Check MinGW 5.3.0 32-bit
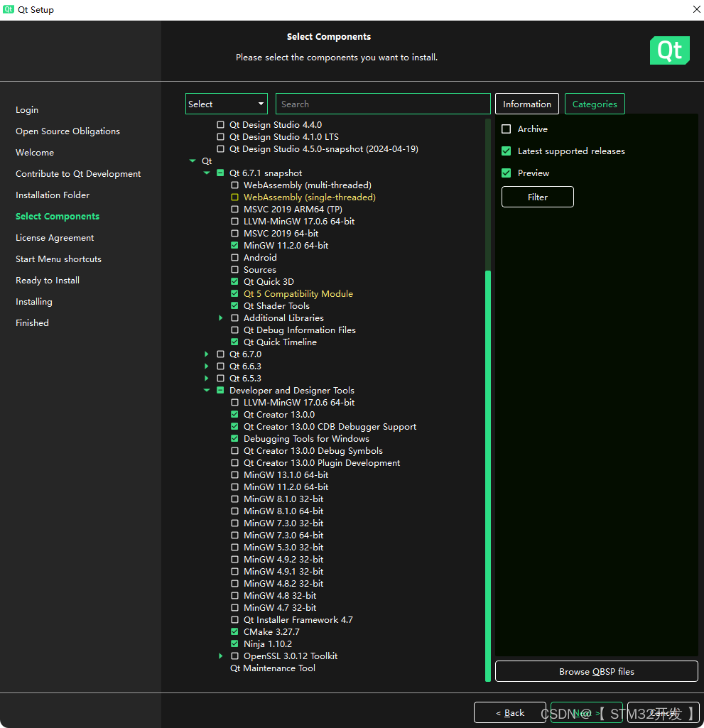Viewport: 704px width, 728px height. point(234,548)
